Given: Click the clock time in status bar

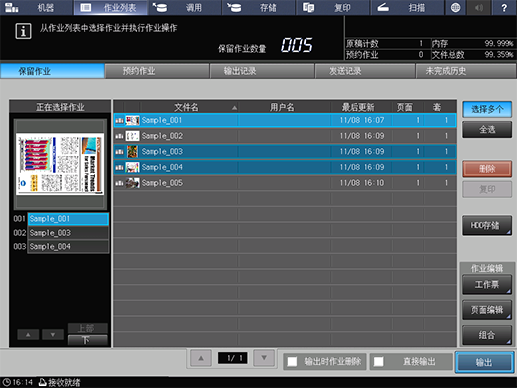Looking at the screenshot, I should click(18, 382).
